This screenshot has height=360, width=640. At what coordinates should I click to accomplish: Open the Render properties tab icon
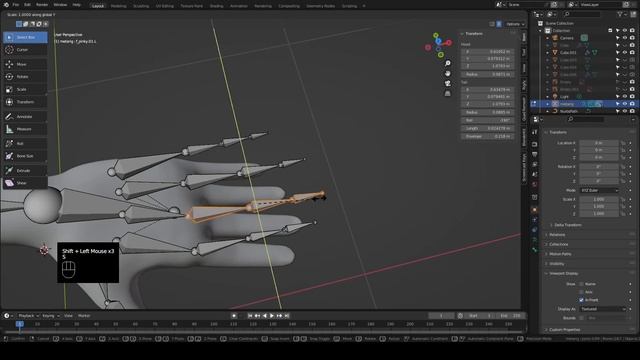click(535, 144)
